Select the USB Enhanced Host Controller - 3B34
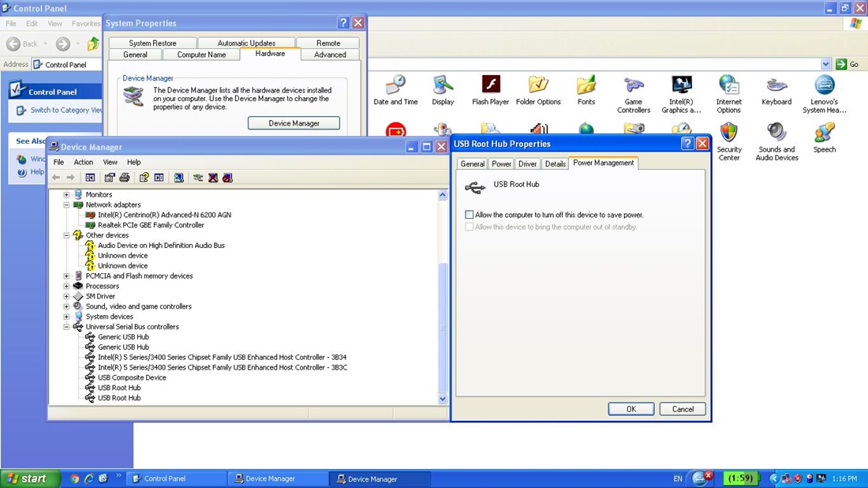Screen dimensions: 868x488 222,357
